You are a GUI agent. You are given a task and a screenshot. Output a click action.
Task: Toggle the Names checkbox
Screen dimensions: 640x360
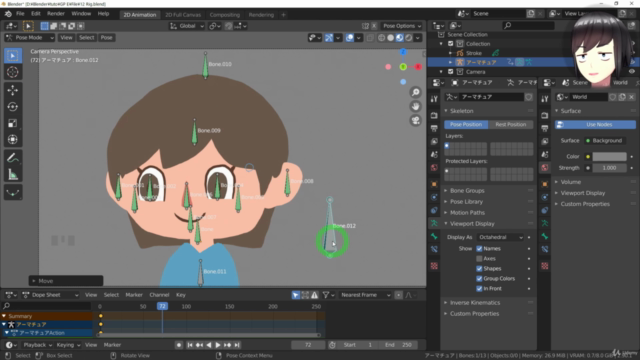tap(479, 249)
